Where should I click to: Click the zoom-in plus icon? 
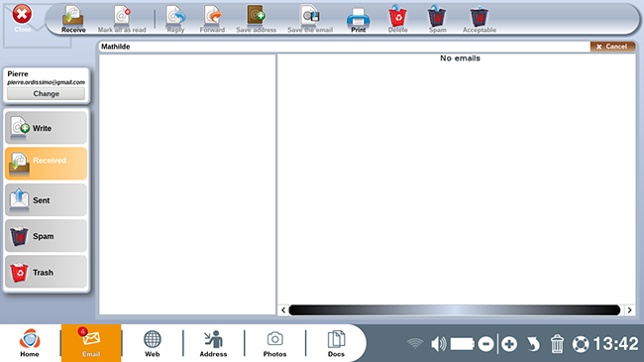click(509, 344)
